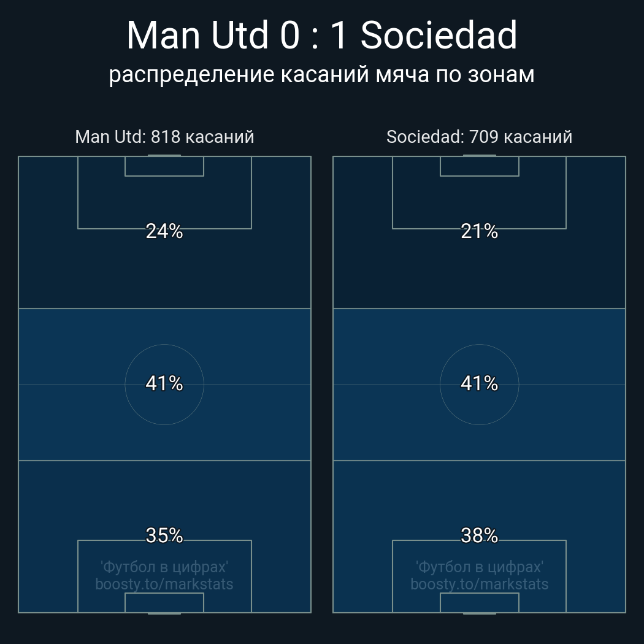Image resolution: width=644 pixels, height=644 pixels.
Task: Click the 41% in Man Utd center circle
Action: (164, 383)
